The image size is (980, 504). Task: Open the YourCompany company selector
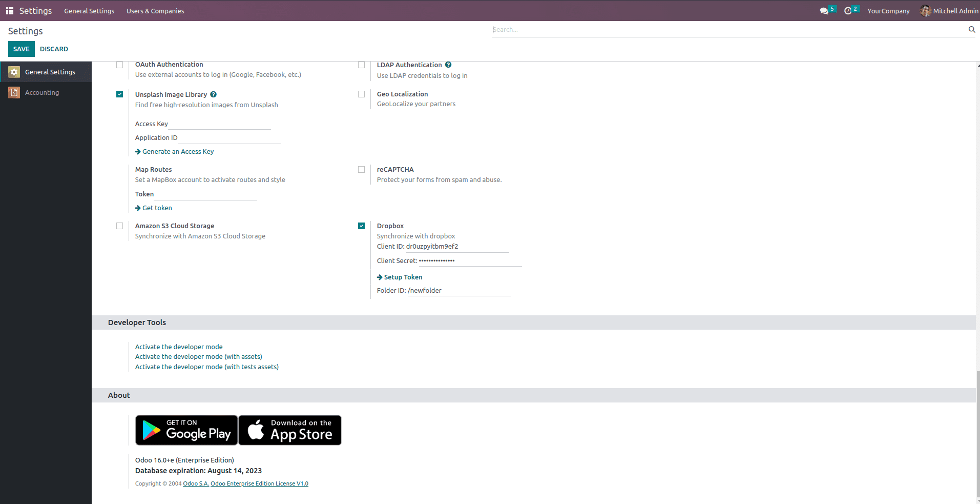(x=888, y=11)
